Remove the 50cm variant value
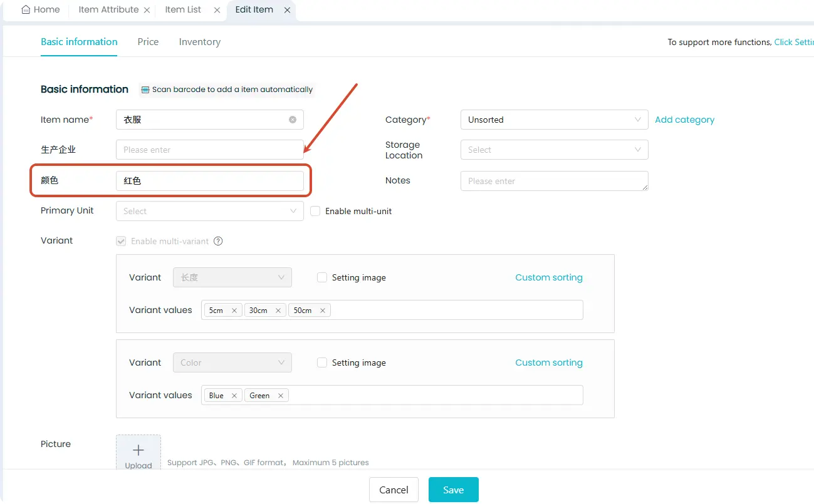 tap(322, 311)
